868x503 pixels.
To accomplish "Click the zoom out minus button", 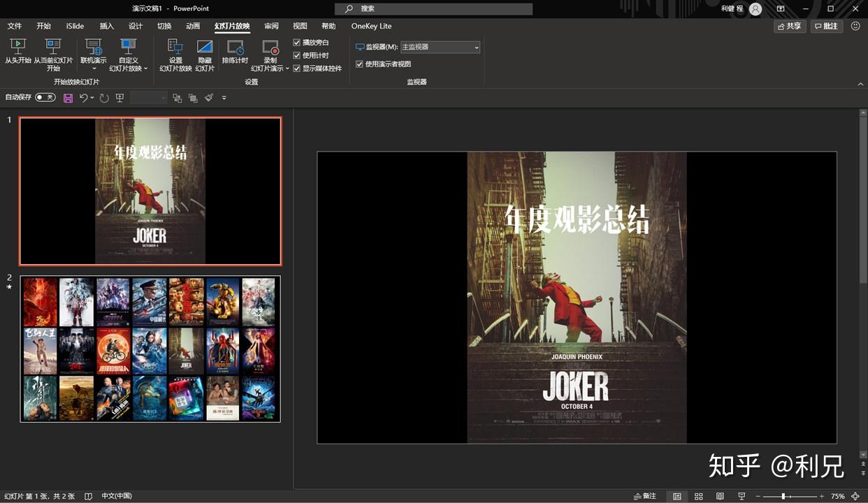I will 758,496.
